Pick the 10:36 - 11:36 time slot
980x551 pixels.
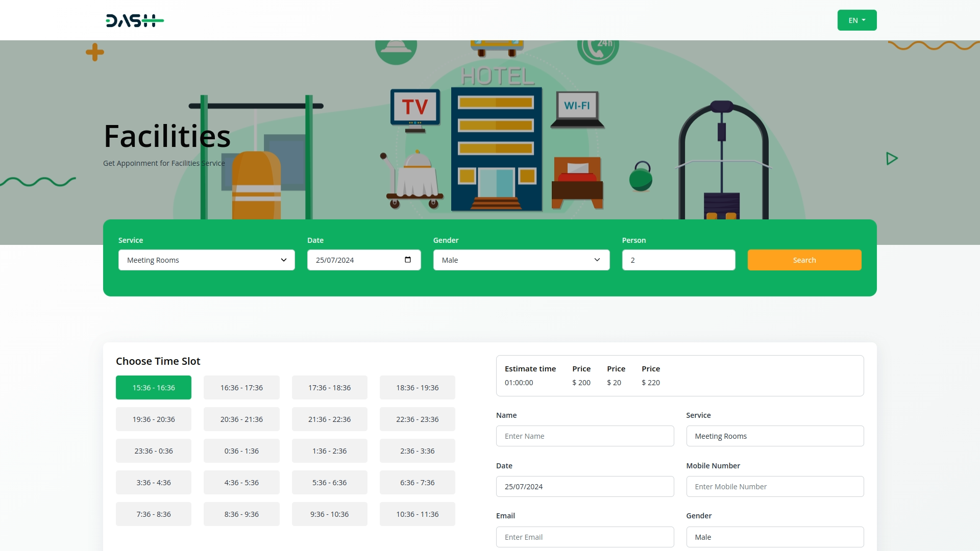pyautogui.click(x=417, y=514)
